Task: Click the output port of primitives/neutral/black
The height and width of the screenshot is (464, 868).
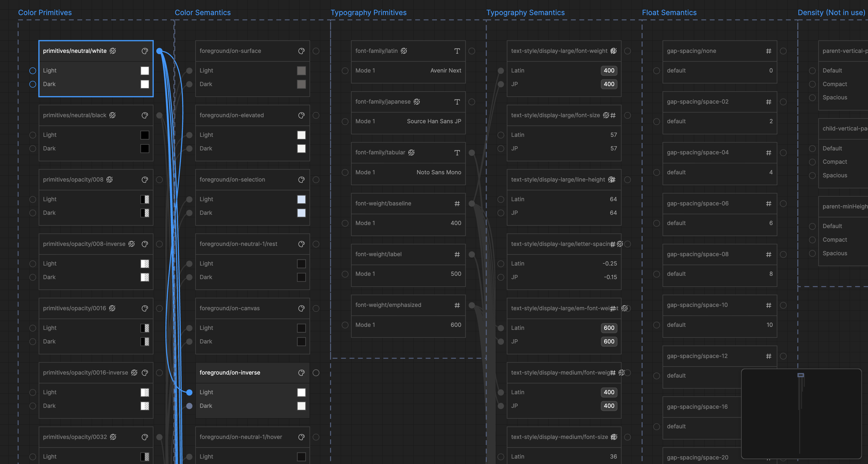Action: (159, 115)
